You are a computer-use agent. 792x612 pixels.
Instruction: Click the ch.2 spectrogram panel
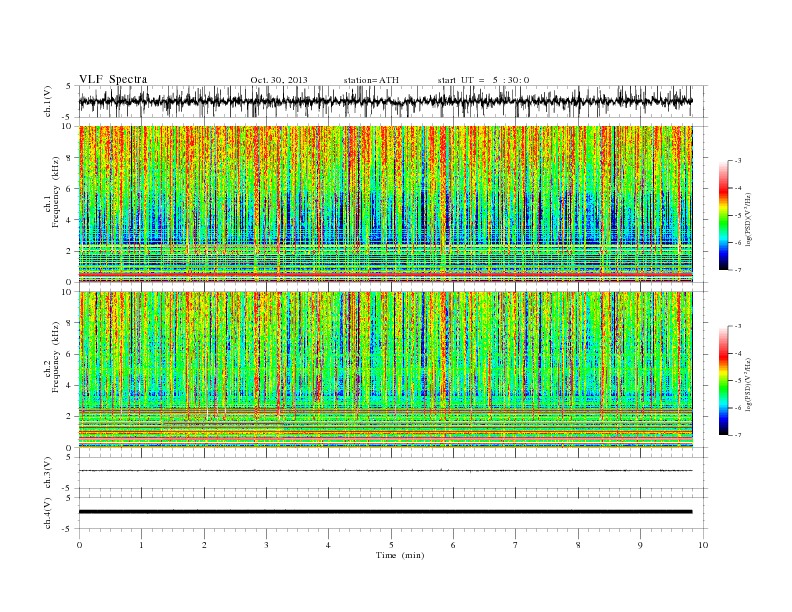[x=385, y=370]
